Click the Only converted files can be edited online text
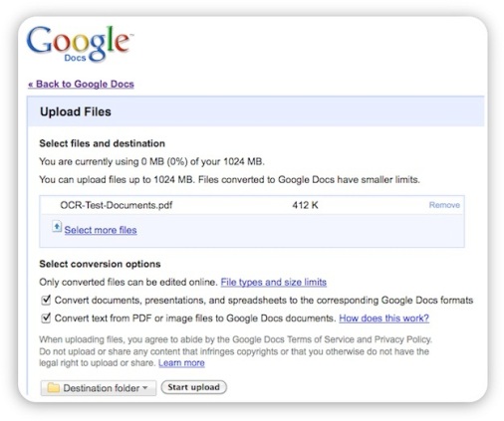 click(128, 282)
